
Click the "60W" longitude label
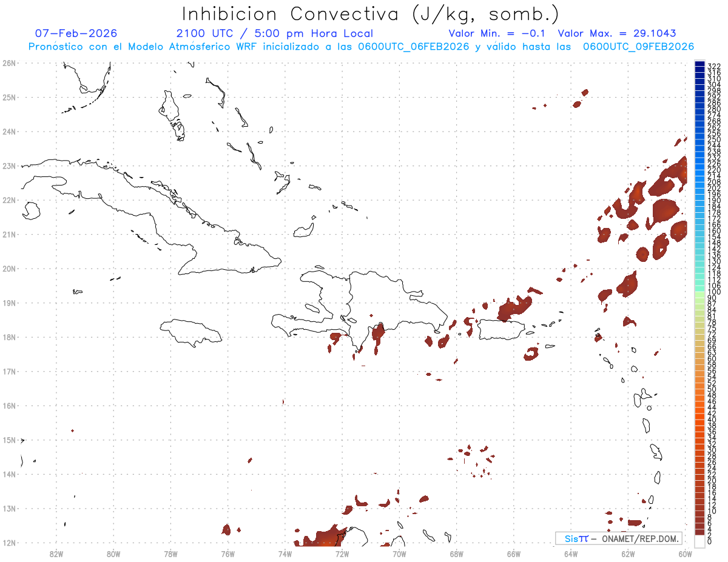(686, 554)
